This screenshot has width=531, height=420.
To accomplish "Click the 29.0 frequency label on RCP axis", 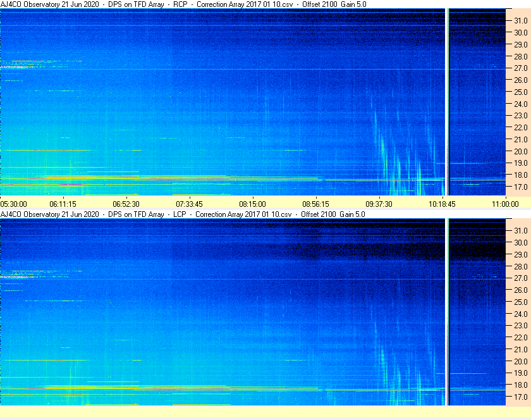I will point(521,44).
